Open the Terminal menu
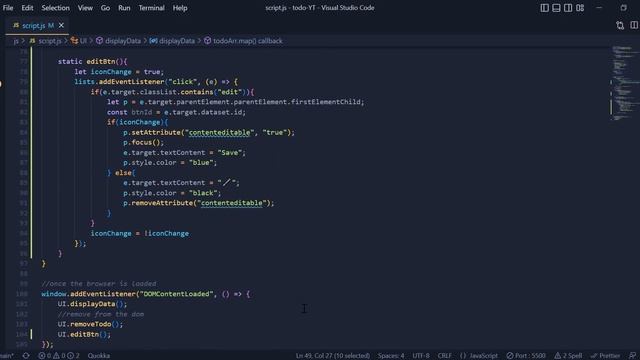640x360 pixels. (x=151, y=8)
